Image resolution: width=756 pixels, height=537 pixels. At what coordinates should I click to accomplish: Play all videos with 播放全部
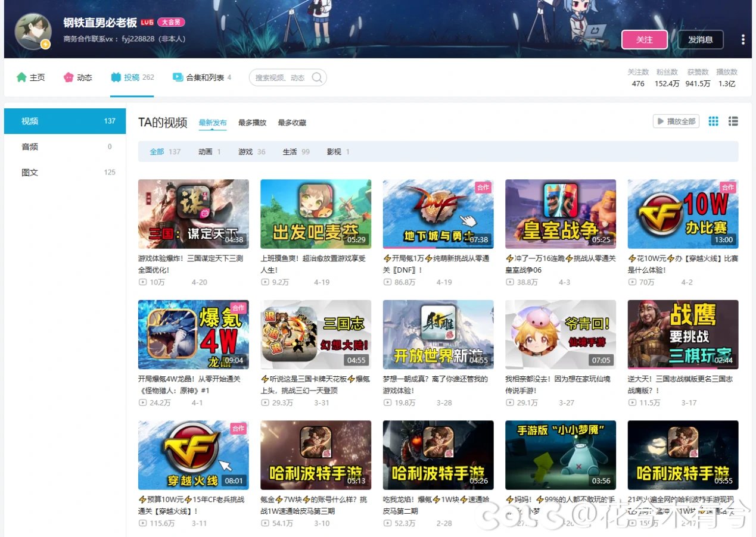[x=676, y=121]
